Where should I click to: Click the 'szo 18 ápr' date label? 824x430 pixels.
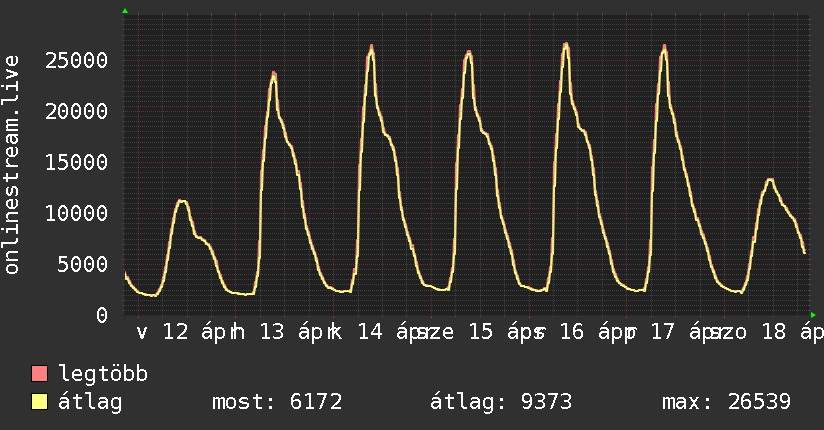click(x=769, y=332)
